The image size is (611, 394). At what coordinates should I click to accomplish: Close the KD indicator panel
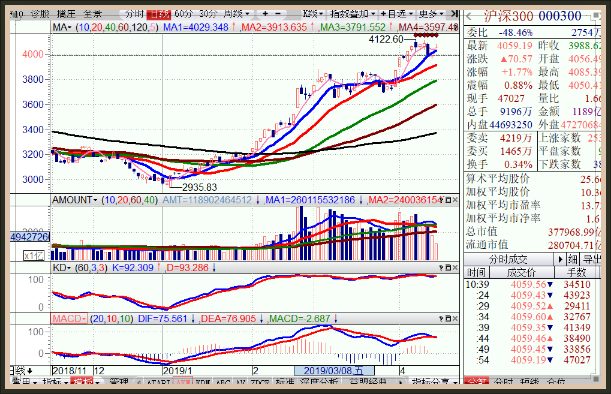tap(455, 268)
